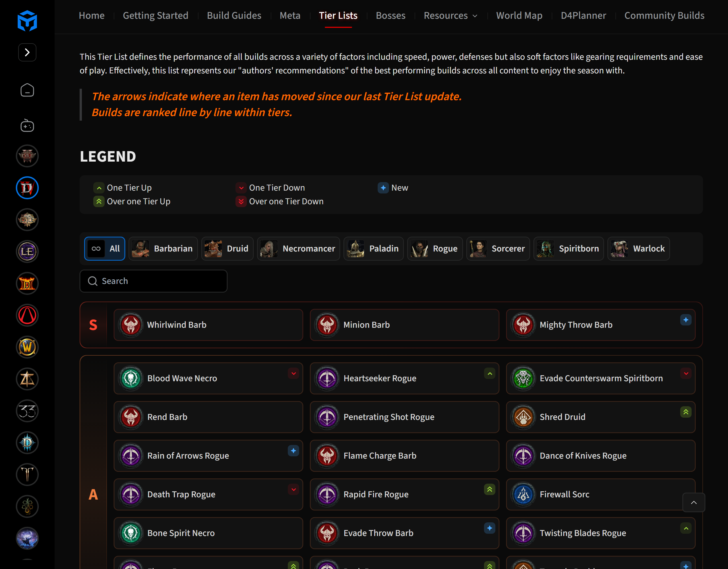Switch to Last Epoch (LE) icon
Image resolution: width=728 pixels, height=569 pixels.
tap(27, 251)
